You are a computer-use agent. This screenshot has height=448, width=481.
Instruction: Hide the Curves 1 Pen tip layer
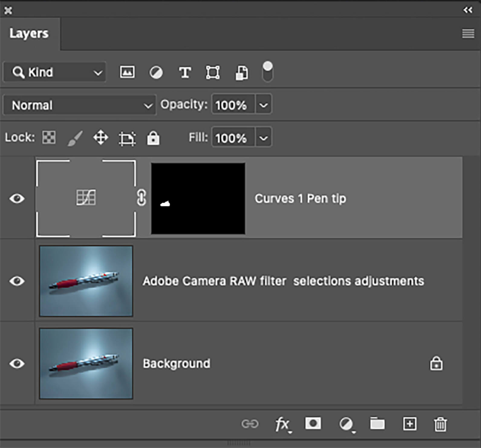pos(17,198)
